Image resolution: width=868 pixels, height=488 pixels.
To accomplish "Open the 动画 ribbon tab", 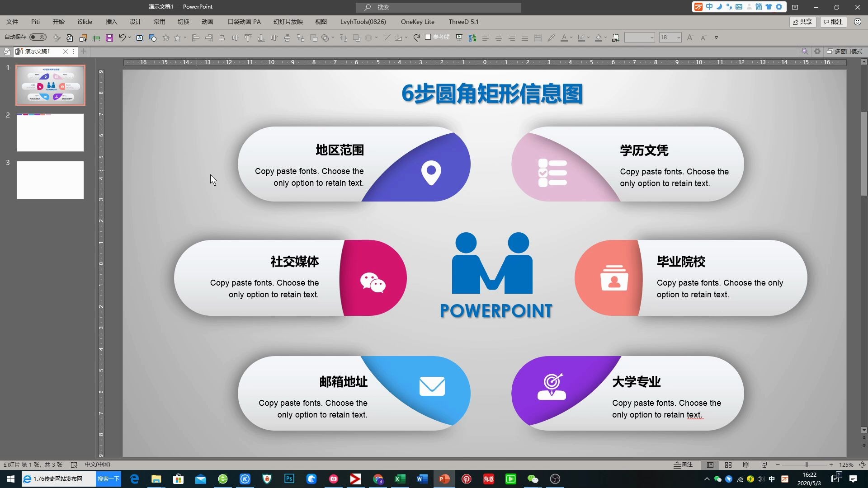I will click(x=207, y=22).
